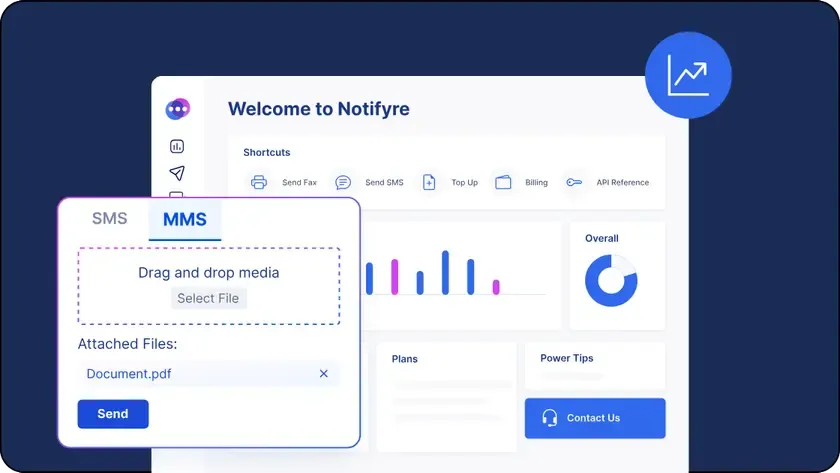Switch to the SMS tab
Image resolution: width=840 pixels, height=473 pixels.
coord(110,219)
